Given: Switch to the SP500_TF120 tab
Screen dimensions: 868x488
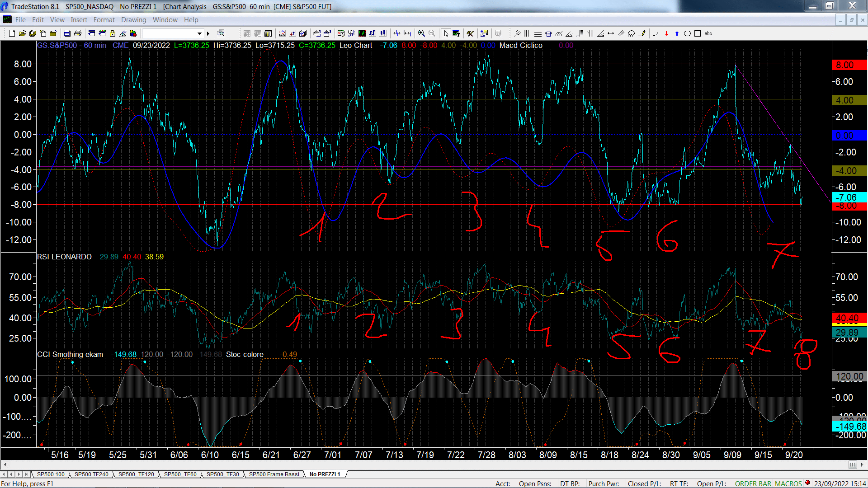Looking at the screenshot, I should pyautogui.click(x=136, y=474).
